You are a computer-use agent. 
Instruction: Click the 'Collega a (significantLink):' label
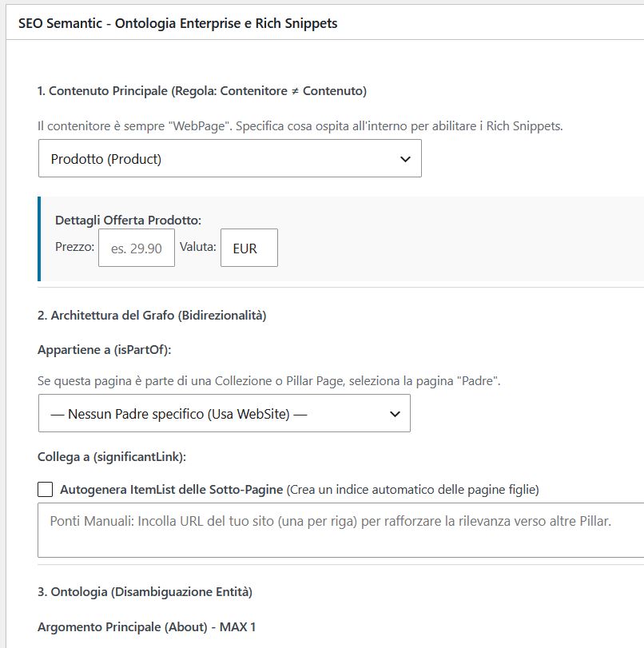point(112,457)
